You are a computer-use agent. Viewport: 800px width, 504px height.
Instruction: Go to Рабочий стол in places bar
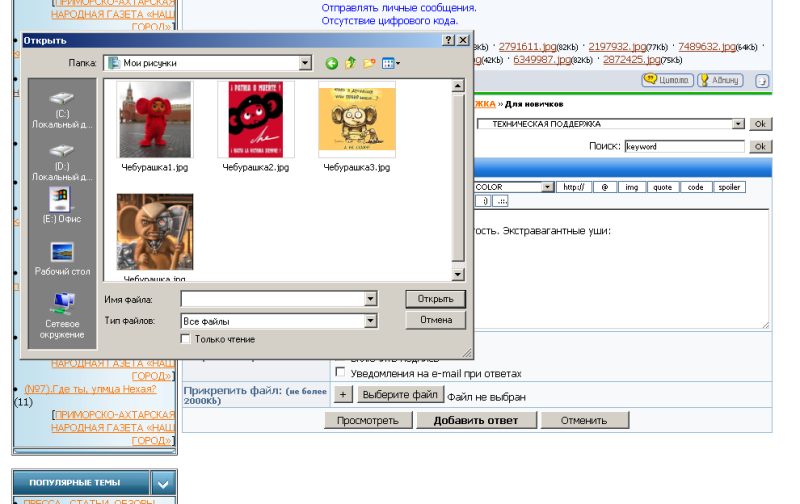pos(62,259)
